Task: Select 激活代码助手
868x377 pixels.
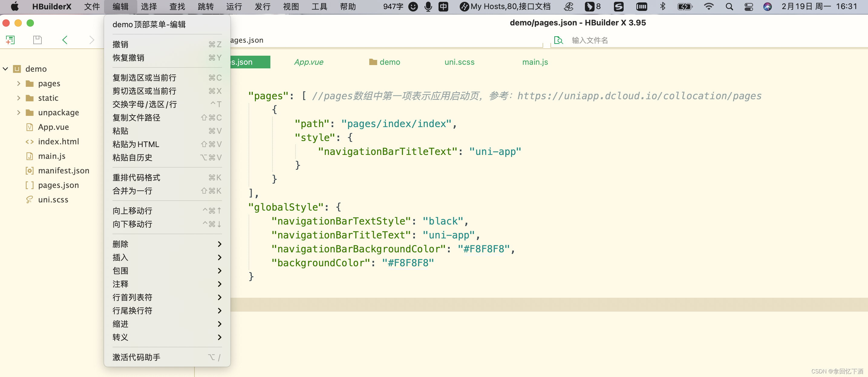Action: pos(167,357)
